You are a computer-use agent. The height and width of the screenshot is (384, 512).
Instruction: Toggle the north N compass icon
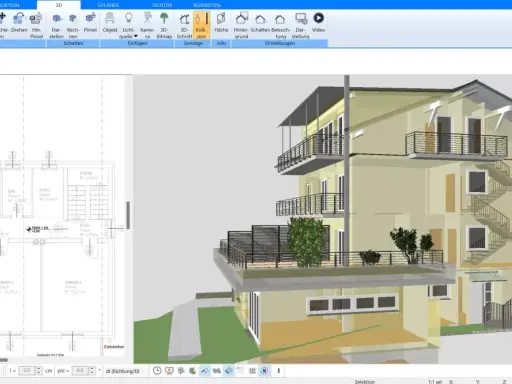[x=264, y=371]
